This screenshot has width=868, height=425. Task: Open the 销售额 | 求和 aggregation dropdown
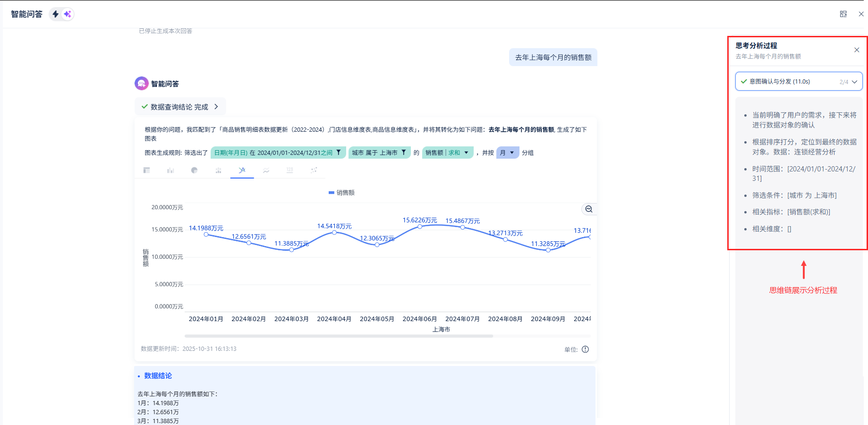(447, 153)
